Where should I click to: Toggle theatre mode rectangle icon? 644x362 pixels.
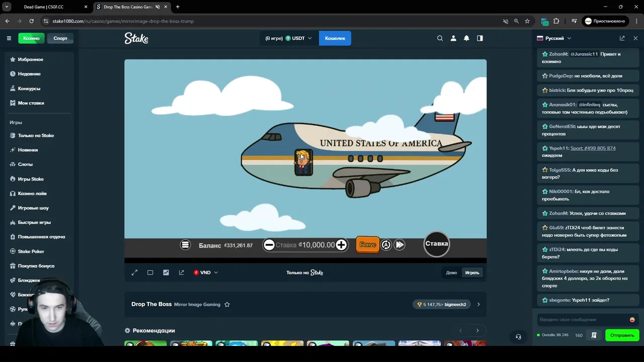[150, 273]
